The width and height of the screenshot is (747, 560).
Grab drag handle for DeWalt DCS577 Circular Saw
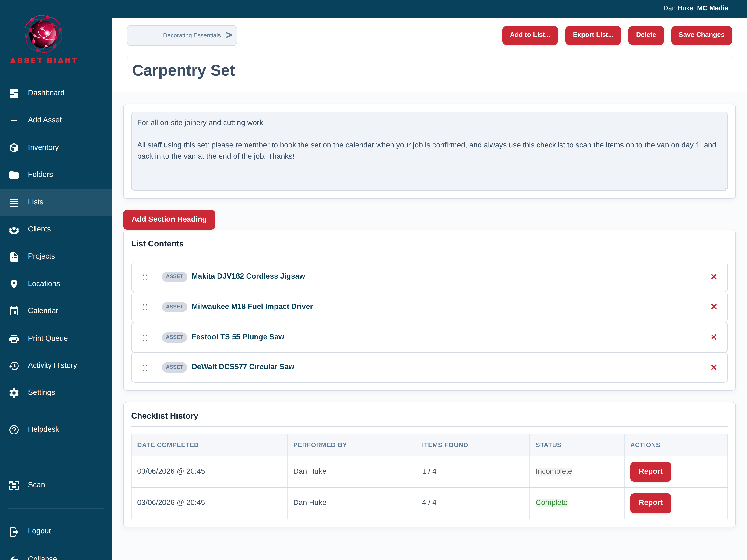(x=145, y=368)
